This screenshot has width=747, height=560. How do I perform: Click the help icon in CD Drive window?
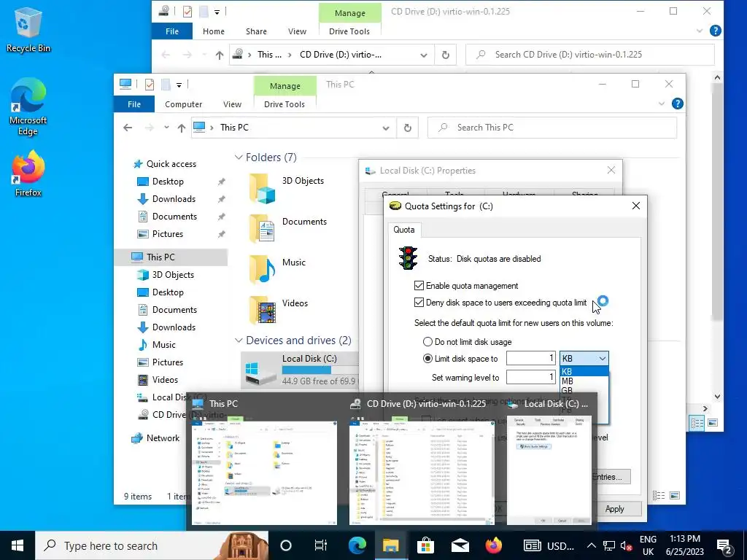715,31
